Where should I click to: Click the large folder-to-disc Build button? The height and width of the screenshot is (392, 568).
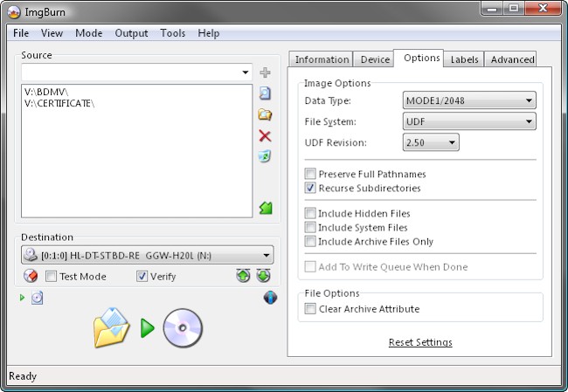tap(111, 327)
